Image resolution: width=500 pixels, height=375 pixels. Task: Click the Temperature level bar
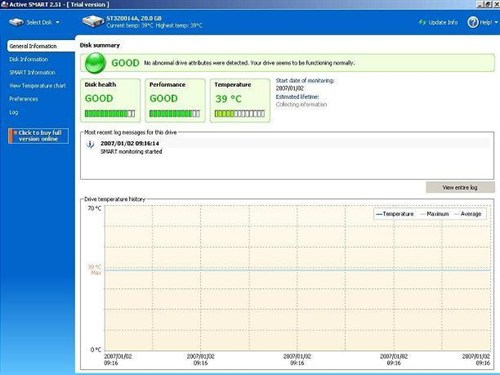tap(239, 114)
